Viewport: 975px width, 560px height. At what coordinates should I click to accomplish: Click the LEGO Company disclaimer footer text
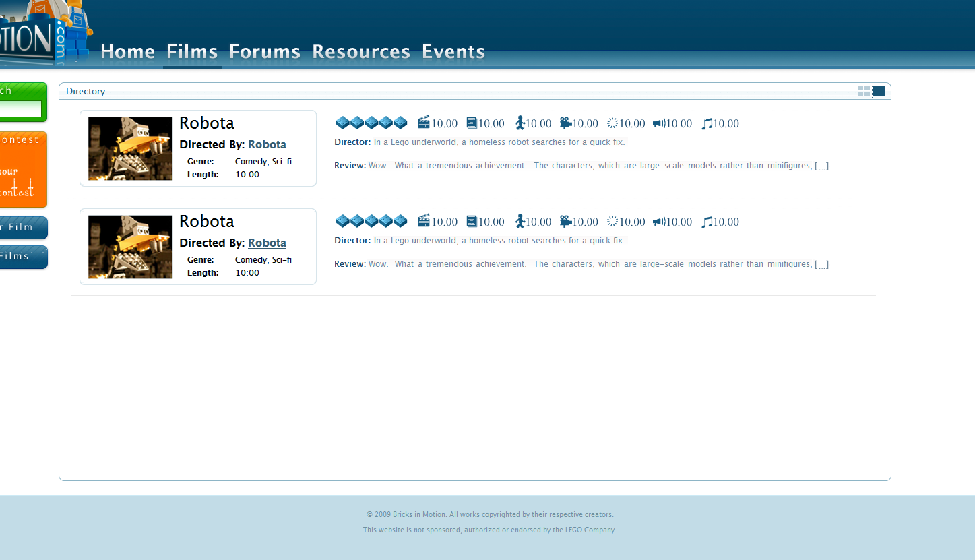[x=490, y=530]
